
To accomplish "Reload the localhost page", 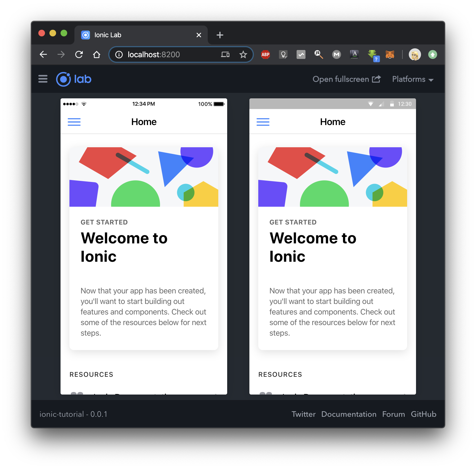I will pyautogui.click(x=79, y=54).
